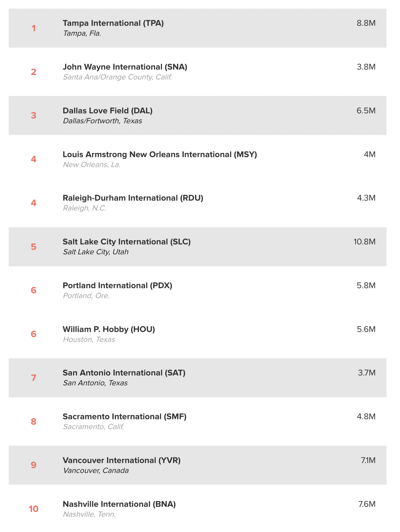The height and width of the screenshot is (532, 400).
Task: Click the 10.8M passenger figure
Action: coord(364,242)
